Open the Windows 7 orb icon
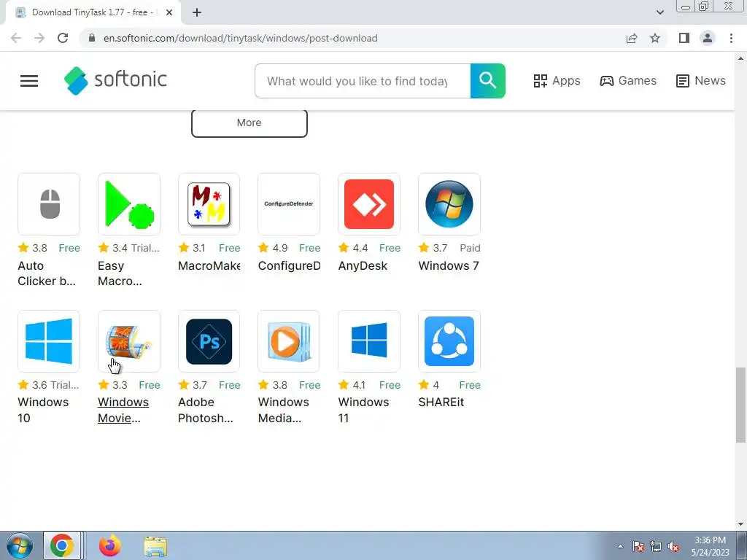The image size is (747, 560). (449, 204)
